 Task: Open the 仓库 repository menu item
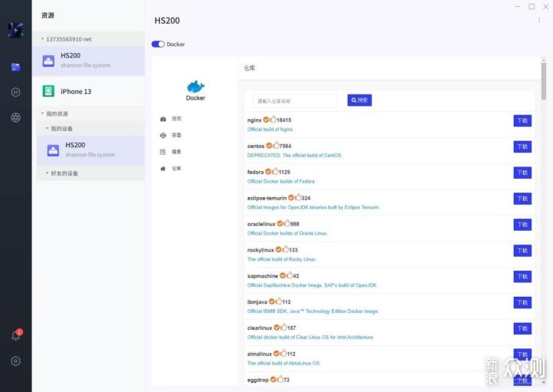(x=171, y=168)
